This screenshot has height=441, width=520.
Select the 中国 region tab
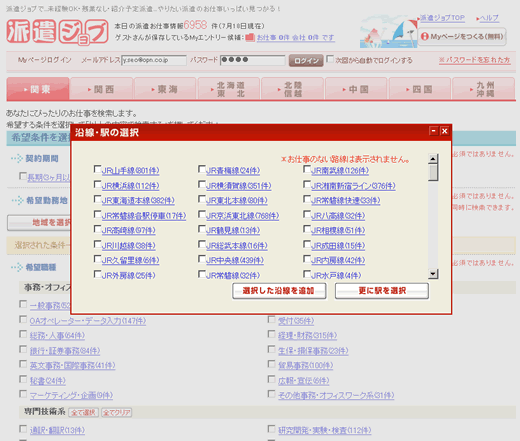[x=356, y=88]
